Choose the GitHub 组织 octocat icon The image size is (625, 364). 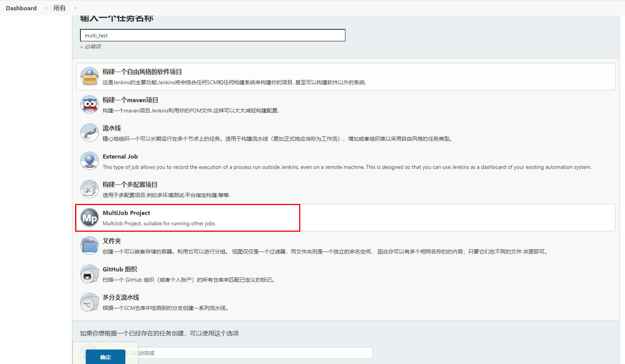pyautogui.click(x=90, y=274)
